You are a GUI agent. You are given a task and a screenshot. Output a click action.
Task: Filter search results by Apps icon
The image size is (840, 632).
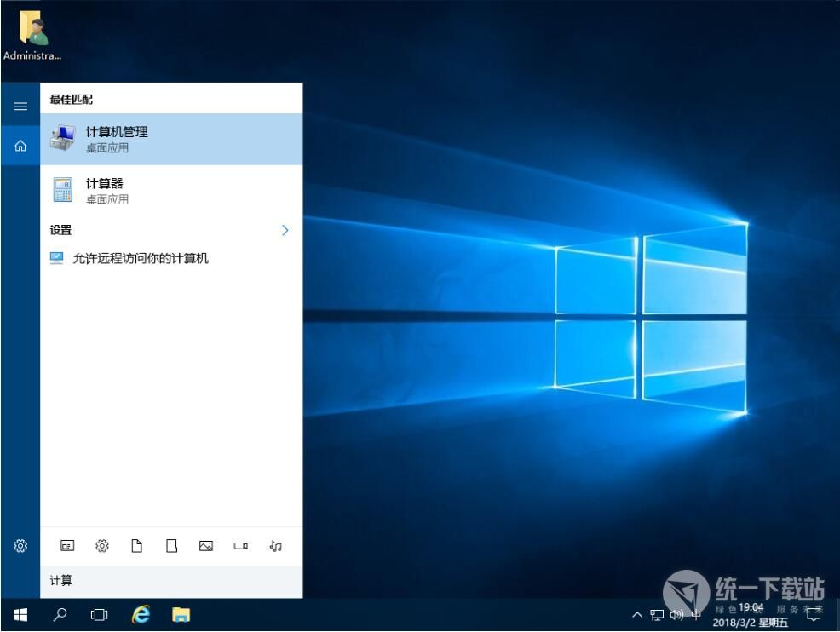point(67,546)
